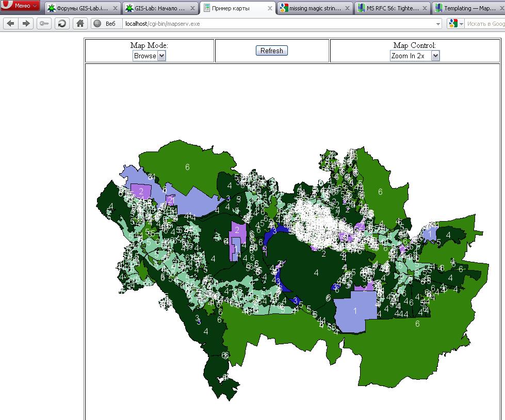Open the Map Control Zoom In 2x dropdown
The image size is (505, 420).
pos(415,56)
